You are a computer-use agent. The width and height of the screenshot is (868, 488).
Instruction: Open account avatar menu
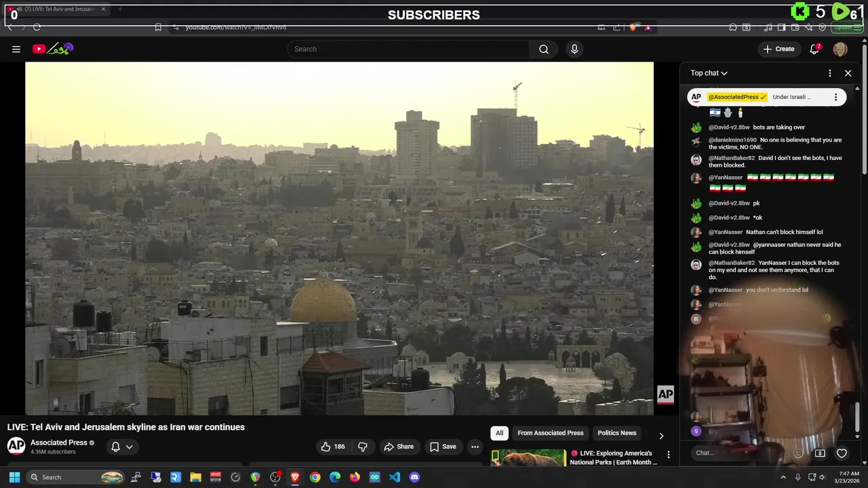tap(840, 49)
